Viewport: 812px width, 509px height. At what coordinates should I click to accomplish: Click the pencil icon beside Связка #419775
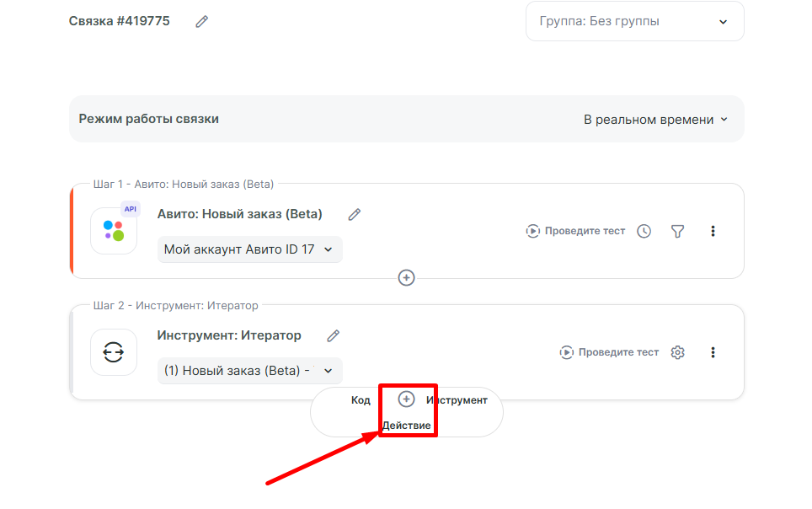pyautogui.click(x=201, y=22)
